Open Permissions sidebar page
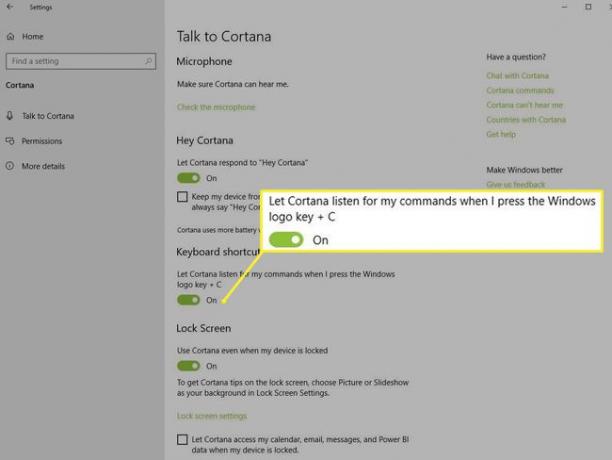This screenshot has width=612, height=460. pos(42,141)
